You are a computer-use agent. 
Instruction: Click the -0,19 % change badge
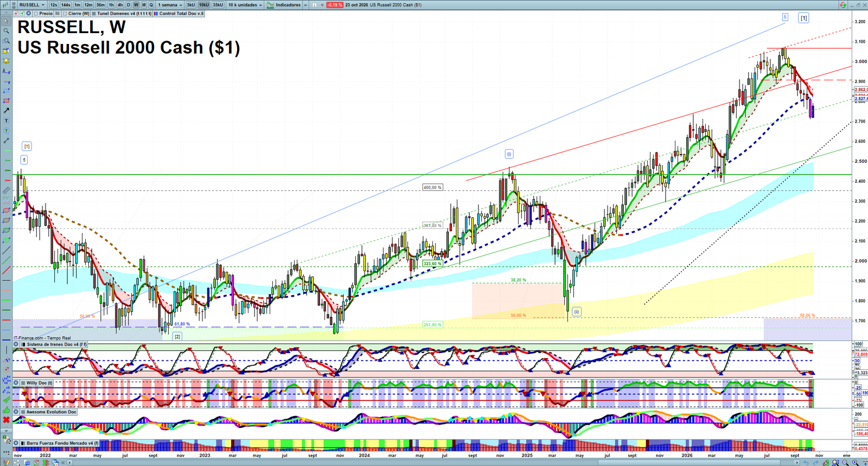tap(335, 5)
